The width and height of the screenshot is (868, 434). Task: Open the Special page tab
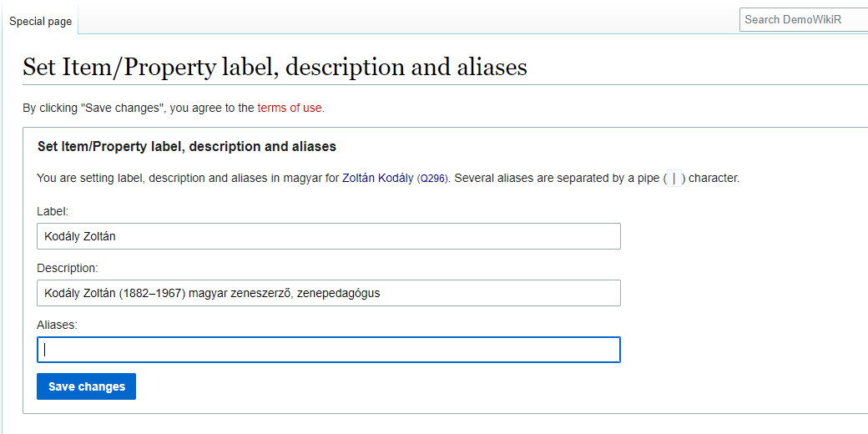[40, 21]
